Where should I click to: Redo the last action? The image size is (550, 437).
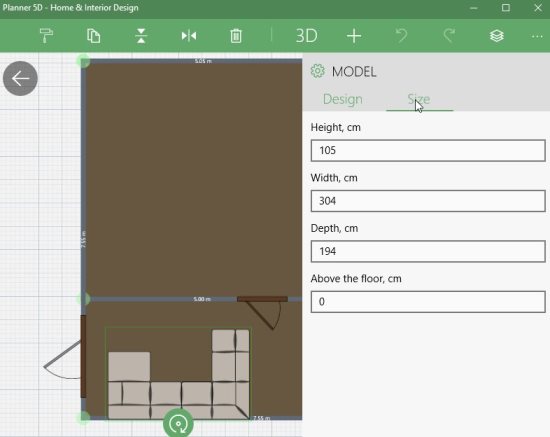(449, 36)
